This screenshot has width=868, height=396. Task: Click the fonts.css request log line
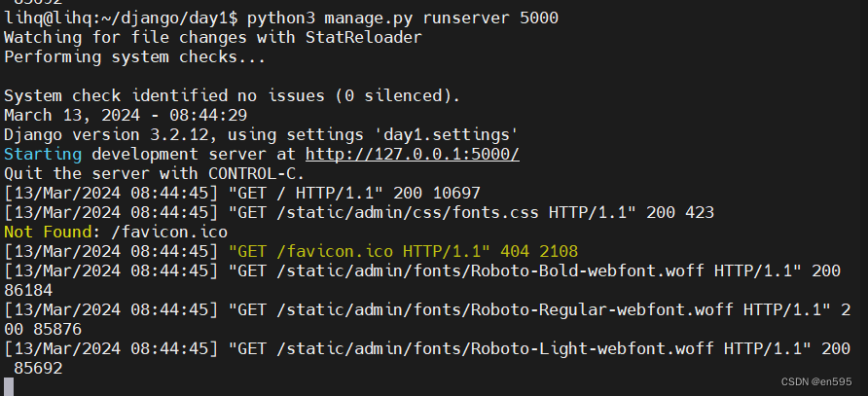point(359,213)
